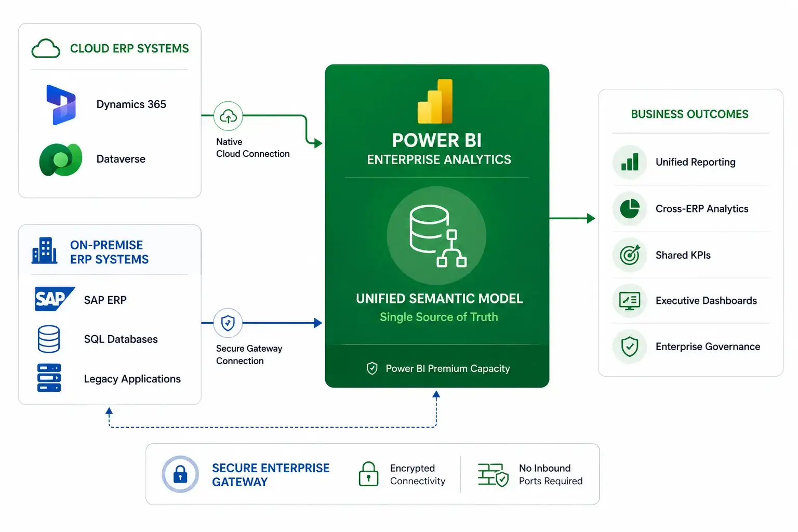The image size is (798, 532).
Task: Click the Executive Dashboards monitor icon
Action: pyautogui.click(x=630, y=300)
